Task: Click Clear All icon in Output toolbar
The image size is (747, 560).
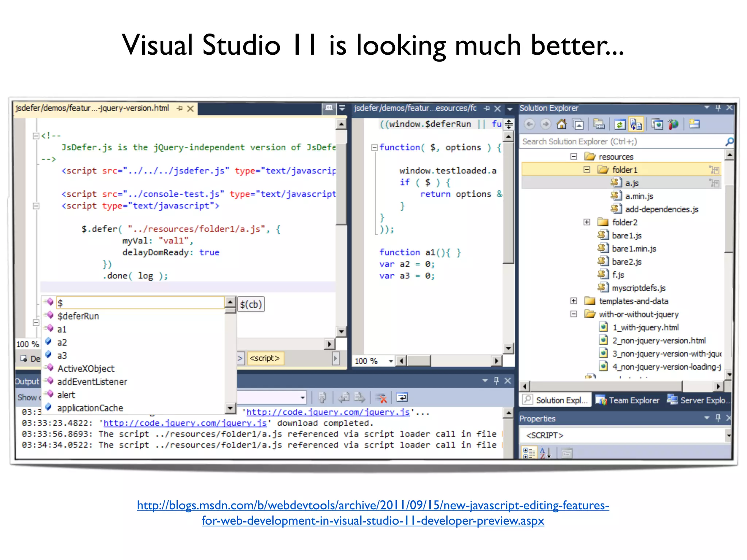Action: coord(381,397)
